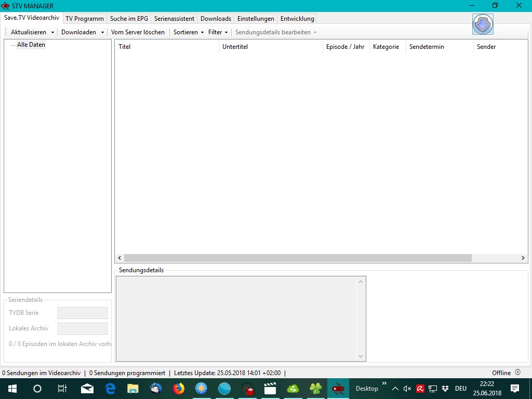The width and height of the screenshot is (532, 399).
Task: Click Vom Server löschen button
Action: tap(138, 32)
